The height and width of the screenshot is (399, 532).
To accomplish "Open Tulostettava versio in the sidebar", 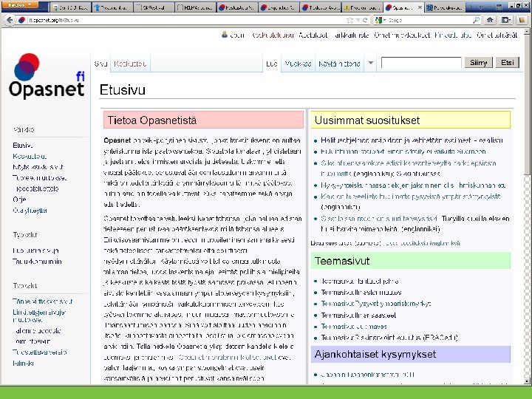I will [39, 352].
